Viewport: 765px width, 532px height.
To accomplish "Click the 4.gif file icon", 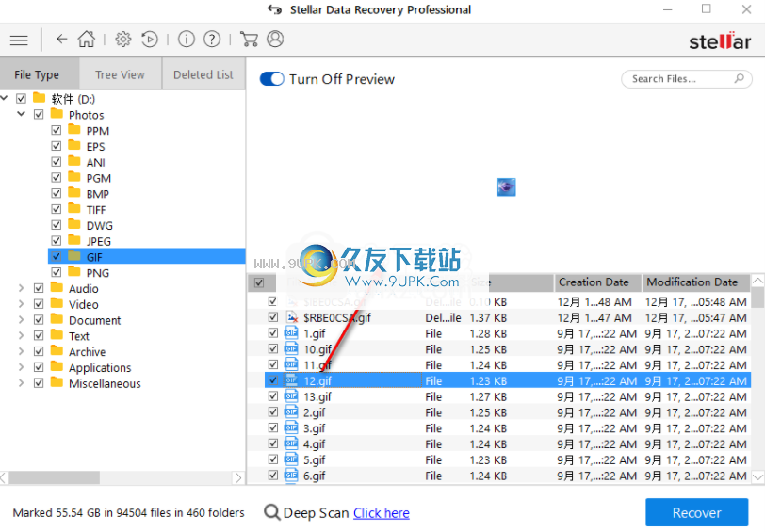I will 291,443.
